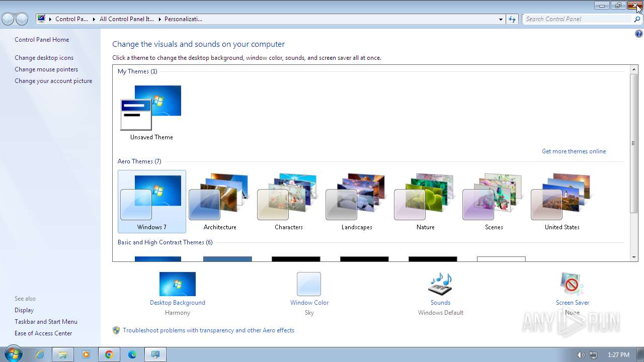Screen dimensions: 644x362
Task: Expand arrow before Control Panel breadcrumb
Action: click(x=50, y=19)
